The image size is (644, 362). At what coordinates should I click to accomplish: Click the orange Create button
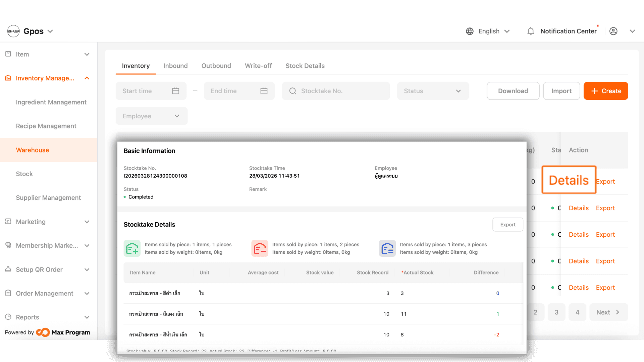click(606, 91)
